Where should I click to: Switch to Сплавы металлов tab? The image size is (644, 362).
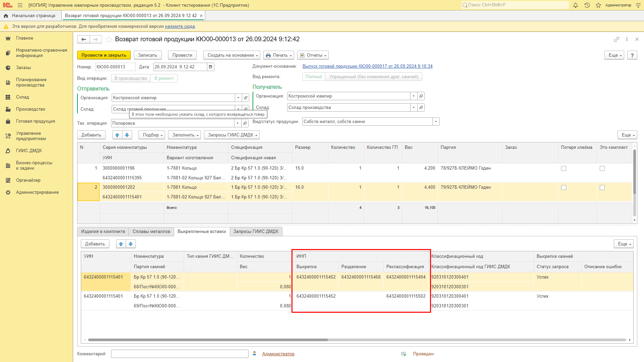point(151,232)
